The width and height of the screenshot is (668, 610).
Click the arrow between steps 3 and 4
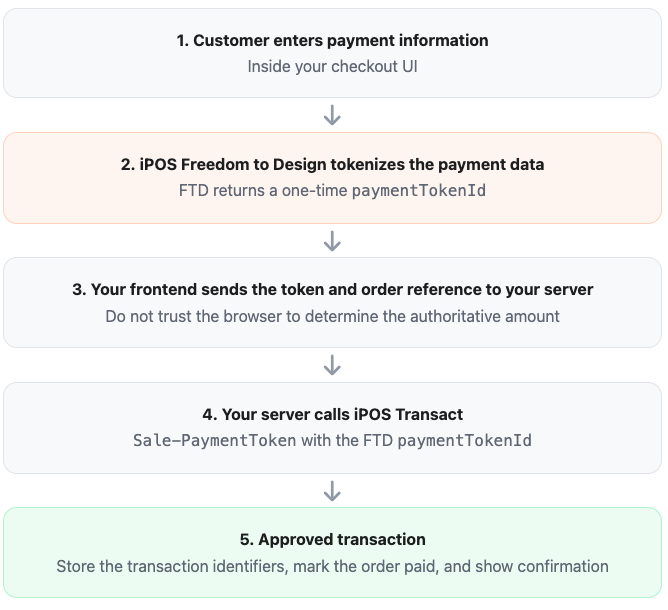pos(332,365)
